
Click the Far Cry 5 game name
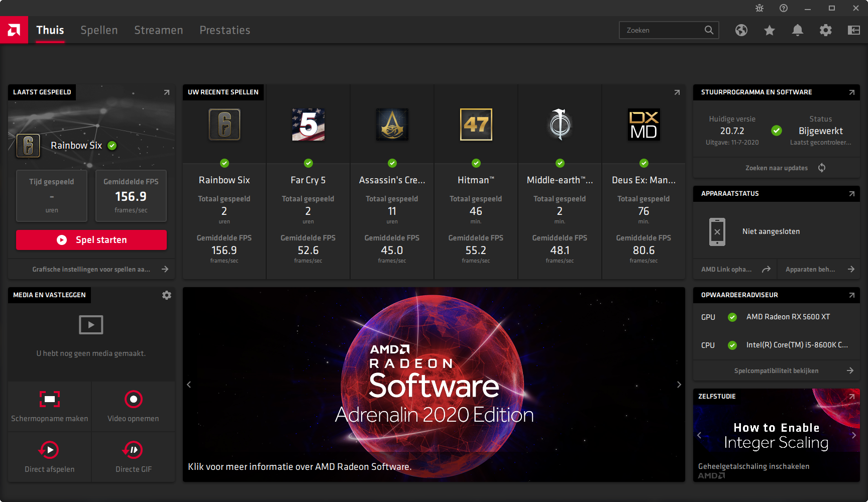[308, 180]
